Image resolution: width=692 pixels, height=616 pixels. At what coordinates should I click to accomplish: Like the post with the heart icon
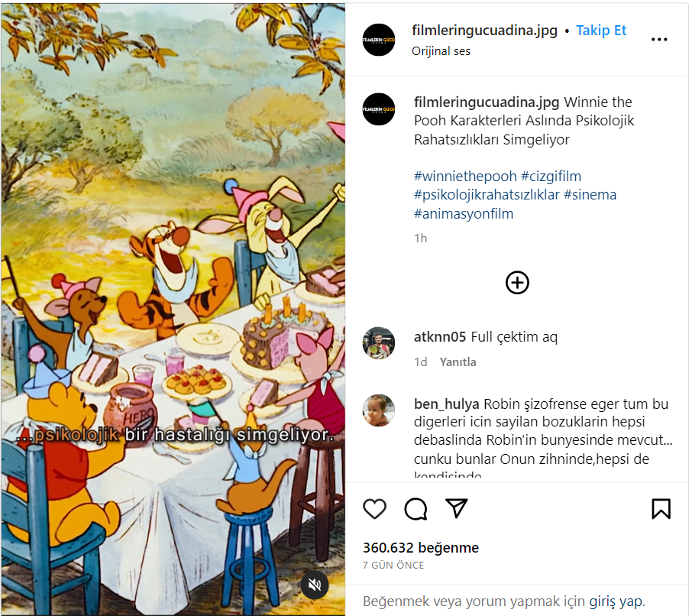pyautogui.click(x=374, y=509)
